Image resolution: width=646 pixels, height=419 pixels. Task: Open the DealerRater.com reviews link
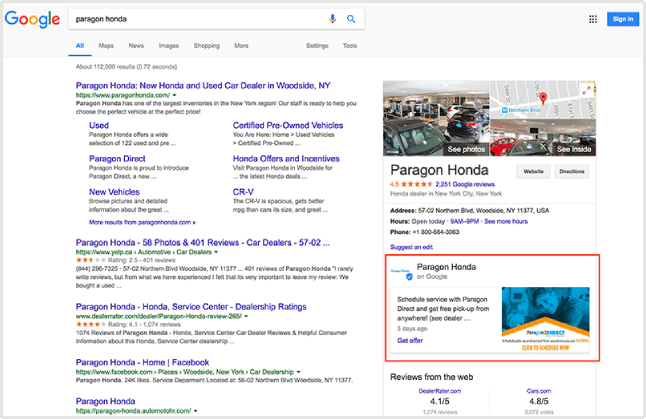click(440, 391)
